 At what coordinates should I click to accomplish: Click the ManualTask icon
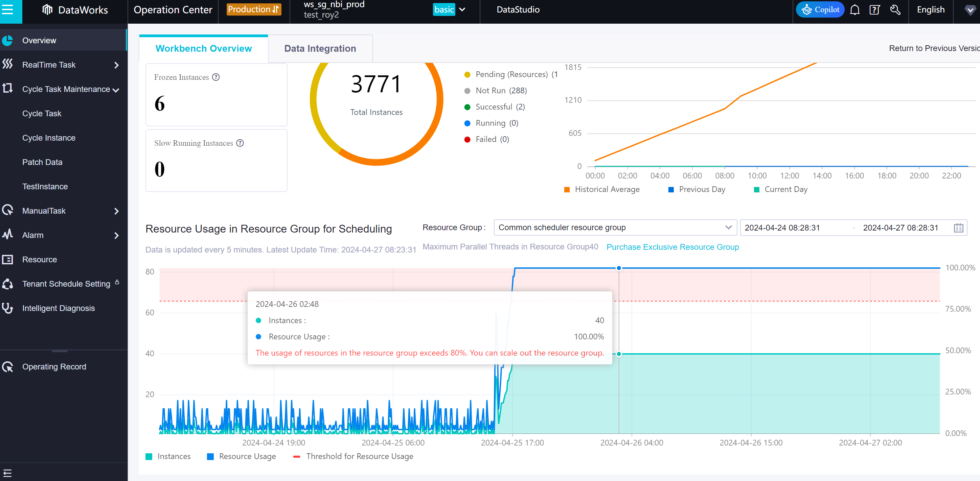7,210
